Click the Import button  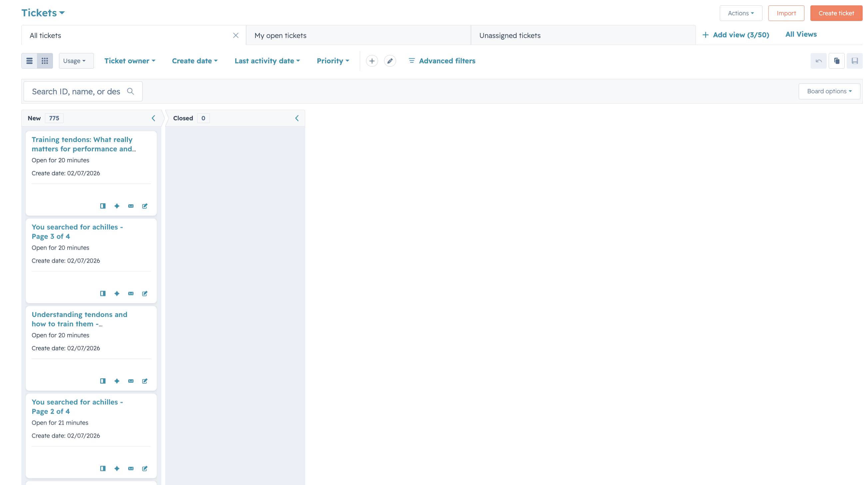(786, 13)
